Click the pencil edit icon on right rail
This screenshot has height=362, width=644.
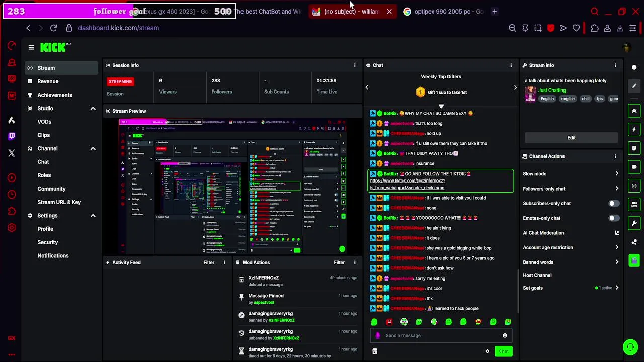point(634,86)
